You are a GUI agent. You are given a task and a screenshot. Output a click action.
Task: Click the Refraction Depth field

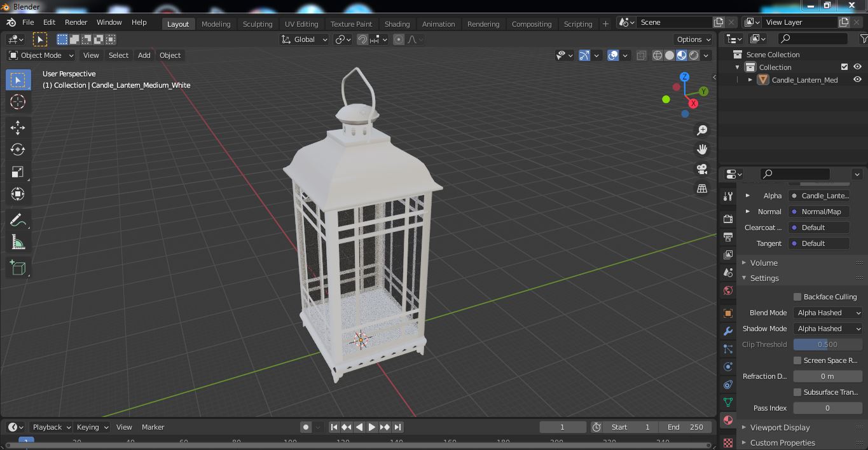point(828,376)
